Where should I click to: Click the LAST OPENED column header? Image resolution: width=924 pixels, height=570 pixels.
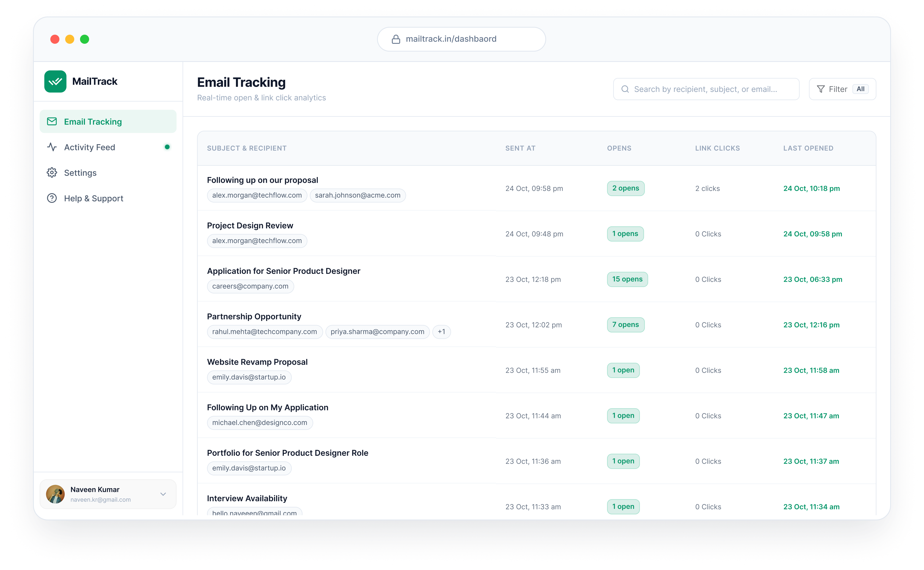click(x=808, y=148)
